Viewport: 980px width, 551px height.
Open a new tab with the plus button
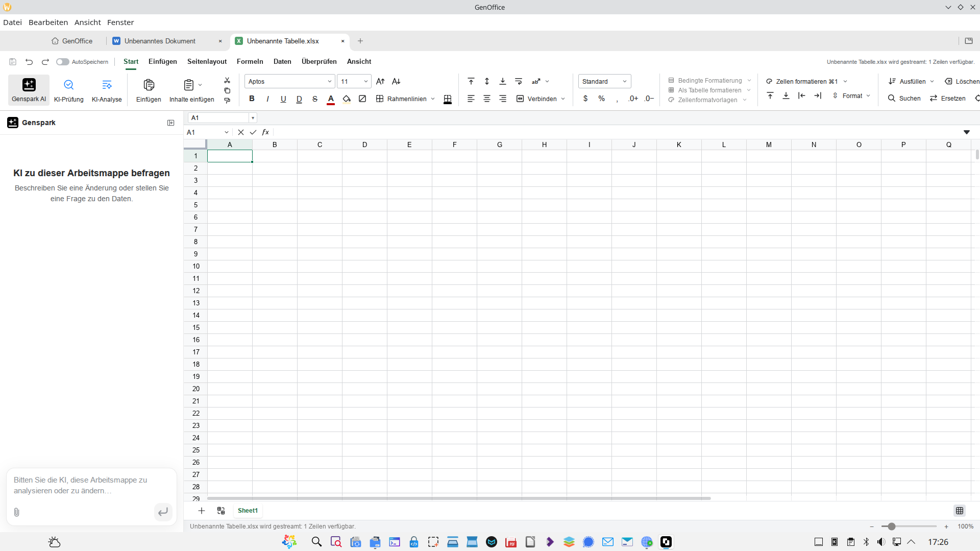[360, 41]
